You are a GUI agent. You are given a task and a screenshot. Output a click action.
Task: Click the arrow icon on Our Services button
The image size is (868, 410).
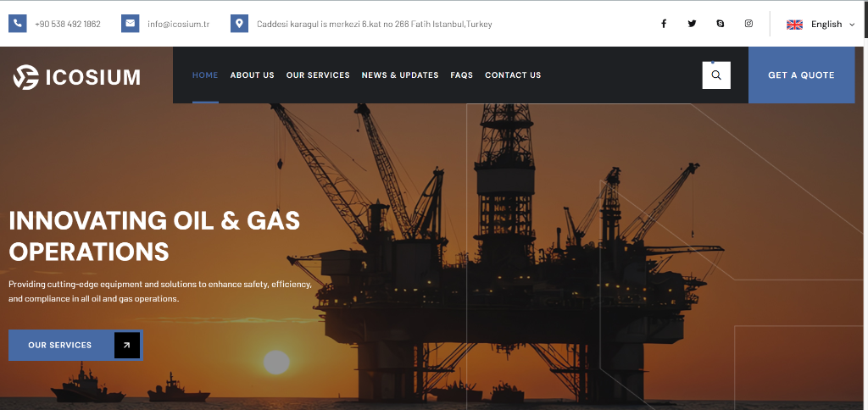point(127,346)
